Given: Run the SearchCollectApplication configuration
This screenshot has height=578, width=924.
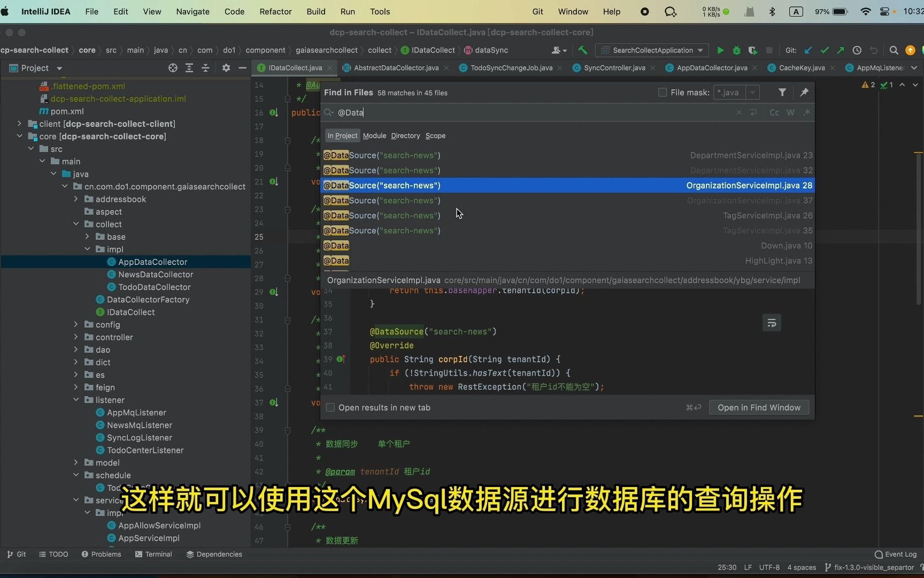Looking at the screenshot, I should click(720, 50).
